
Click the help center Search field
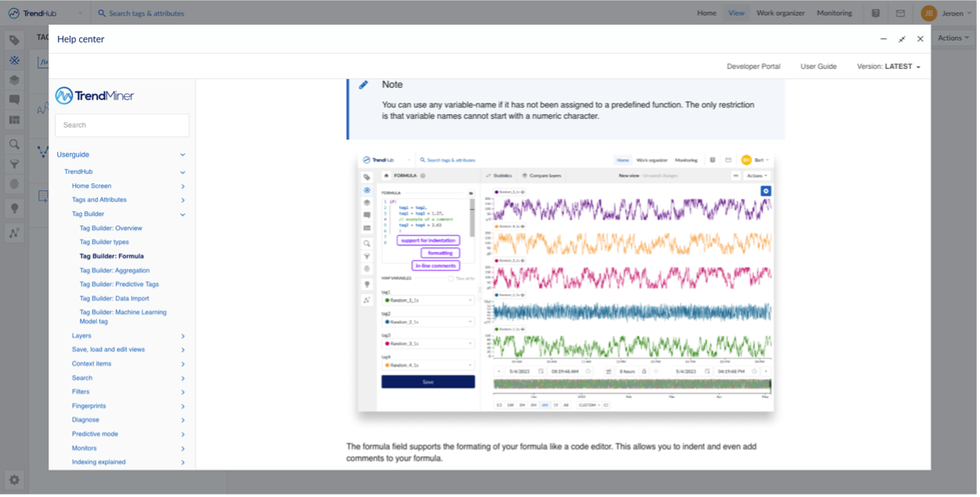tap(122, 125)
